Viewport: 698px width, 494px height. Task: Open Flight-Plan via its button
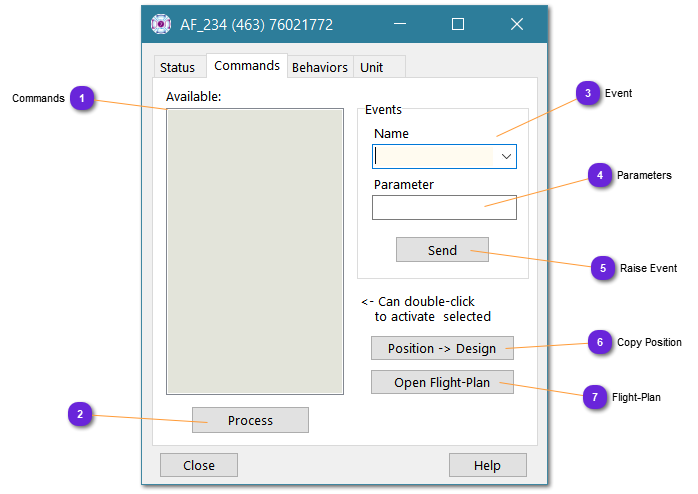click(x=442, y=382)
